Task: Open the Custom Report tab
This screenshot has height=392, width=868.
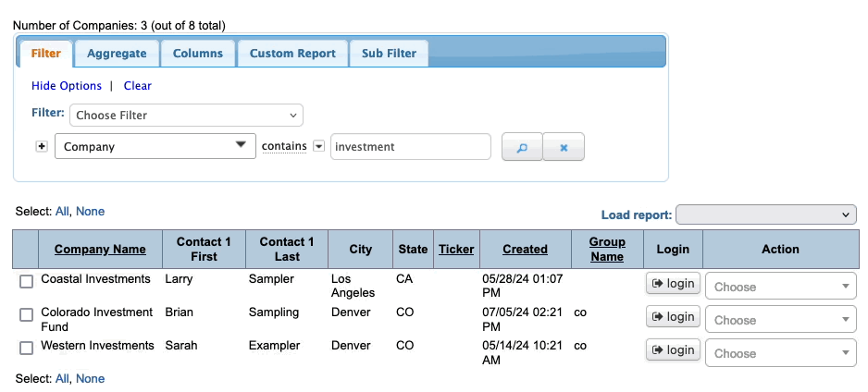Action: [x=292, y=53]
